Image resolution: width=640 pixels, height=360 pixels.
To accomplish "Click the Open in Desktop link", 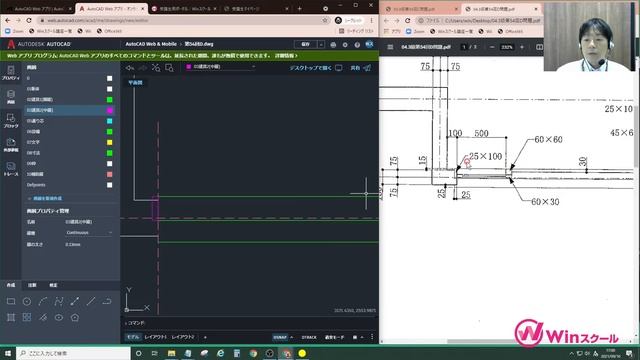I will coord(316,68).
